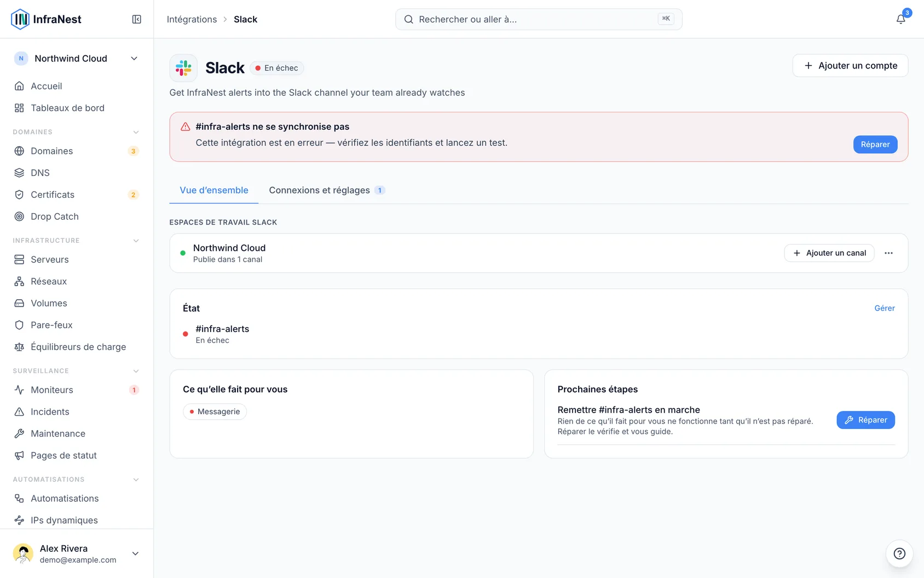Open the notifications bell
The image size is (924, 578).
900,19
